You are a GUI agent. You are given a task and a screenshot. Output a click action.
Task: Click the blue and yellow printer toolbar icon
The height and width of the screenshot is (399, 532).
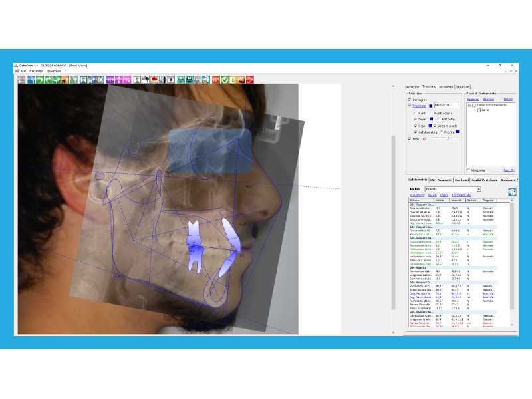pyautogui.click(x=206, y=80)
